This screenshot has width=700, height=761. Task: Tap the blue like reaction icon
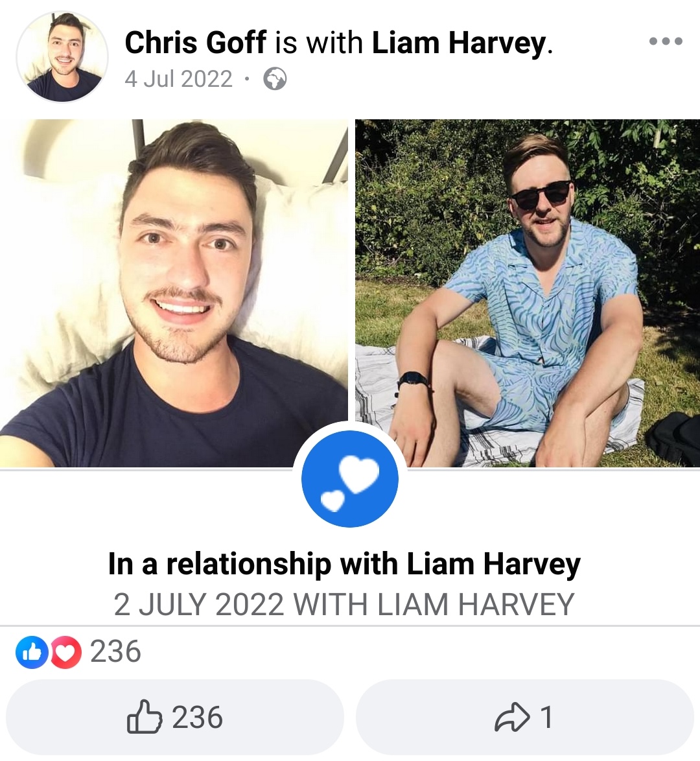click(32, 652)
